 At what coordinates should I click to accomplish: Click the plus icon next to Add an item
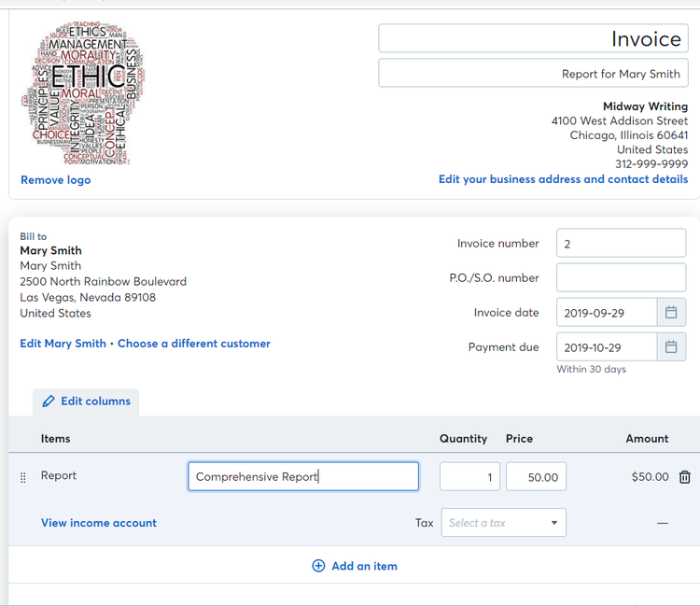318,566
